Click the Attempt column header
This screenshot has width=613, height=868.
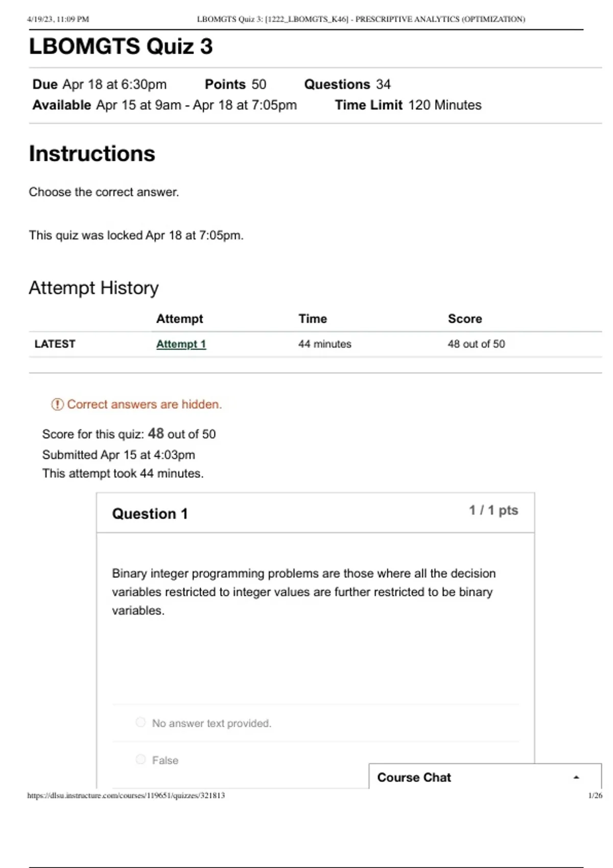pyautogui.click(x=179, y=319)
